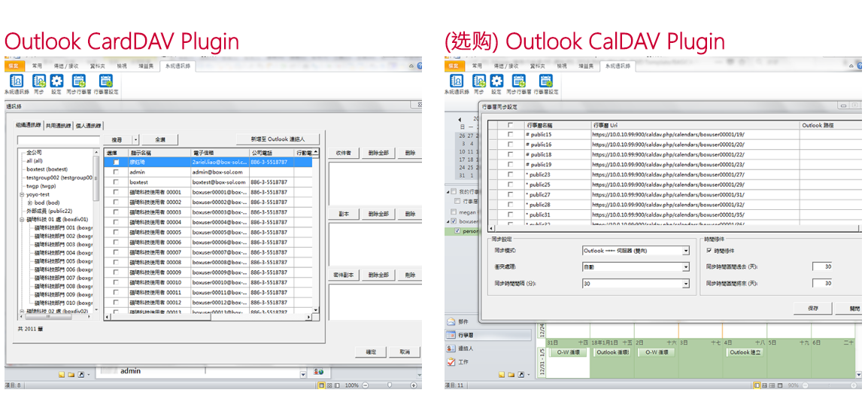The width and height of the screenshot is (868, 405).
Task: Open 設定 gear icon in CardDAV ribbon
Action: click(x=56, y=81)
